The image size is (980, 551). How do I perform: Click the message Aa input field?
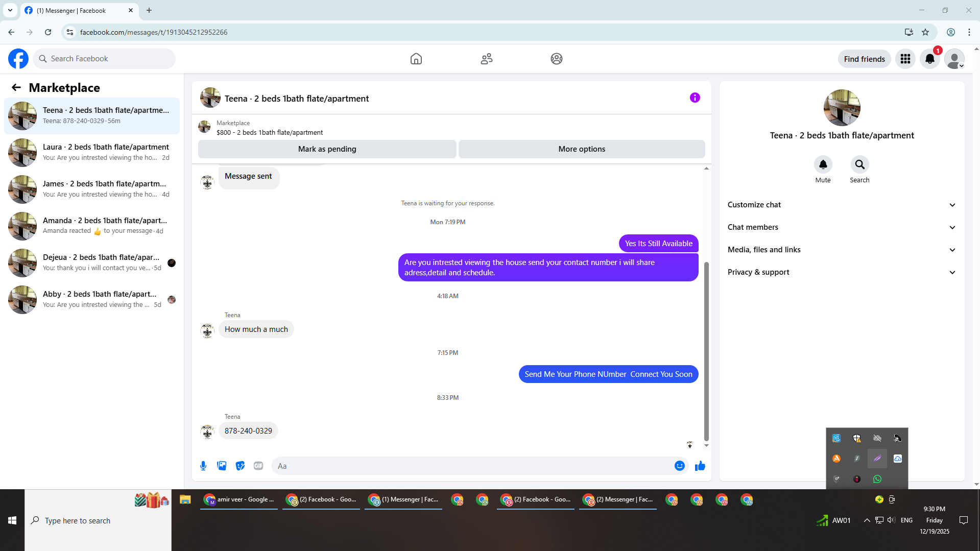[x=473, y=466]
